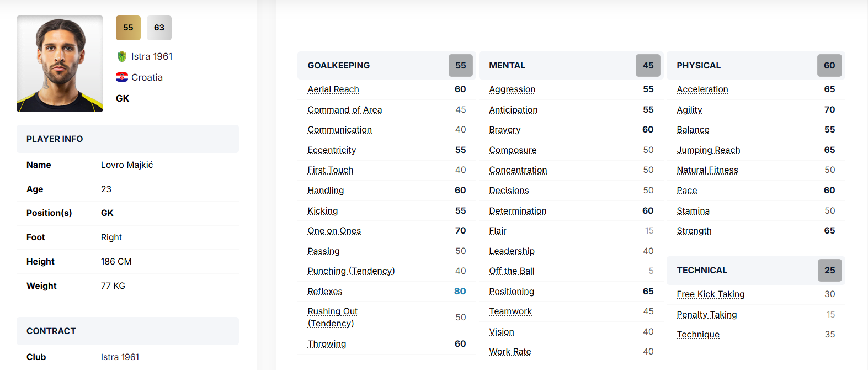Viewport: 868px width, 370px height.
Task: Click the Reflexes attribute label
Action: click(324, 292)
